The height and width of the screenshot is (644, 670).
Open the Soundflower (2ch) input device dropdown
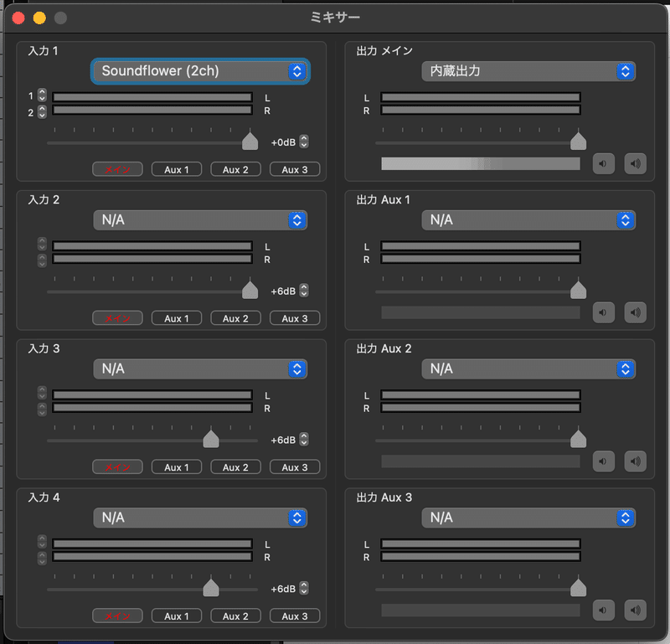200,71
